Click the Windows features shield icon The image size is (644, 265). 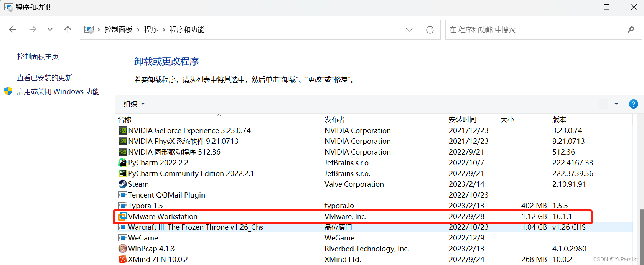8,91
